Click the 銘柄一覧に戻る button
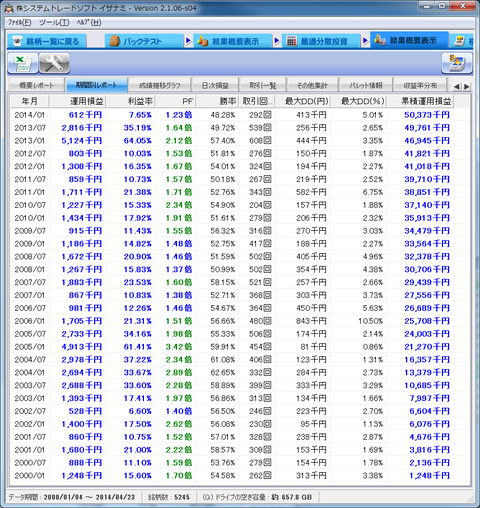This screenshot has height=508, width=480. [47, 41]
